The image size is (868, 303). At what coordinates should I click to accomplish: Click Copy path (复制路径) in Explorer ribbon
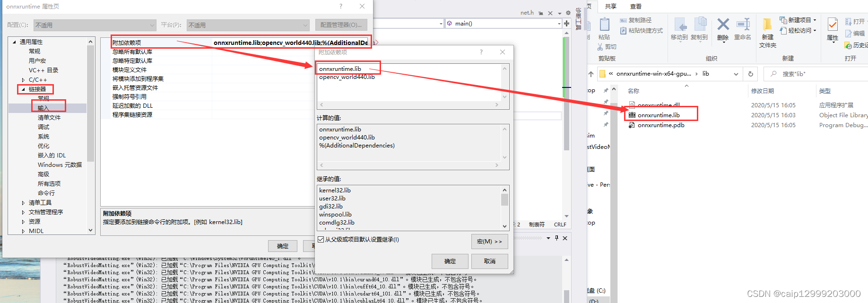click(635, 20)
